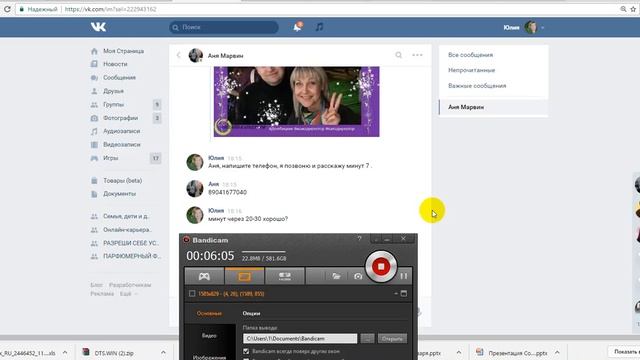Select Bandicam game recording mode
The width and height of the screenshot is (640, 360).
click(x=204, y=276)
